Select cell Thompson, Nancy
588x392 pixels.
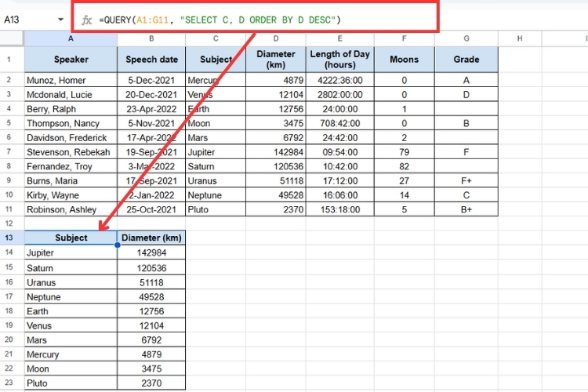pos(71,123)
